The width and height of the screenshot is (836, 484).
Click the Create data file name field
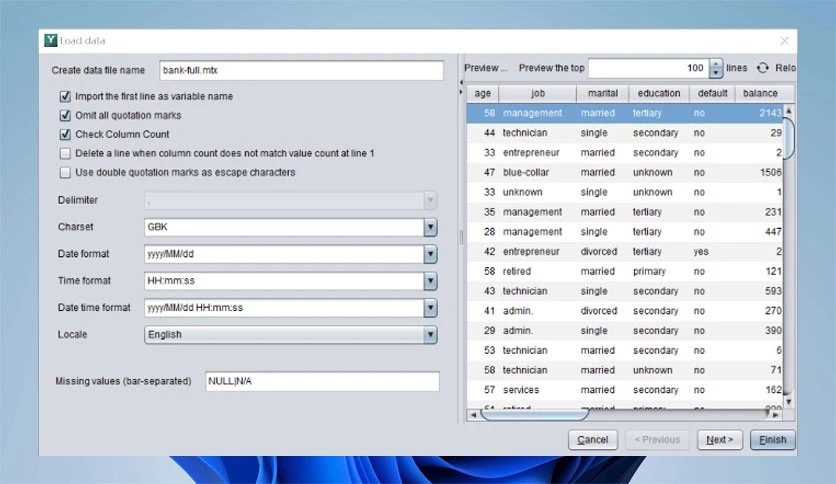click(x=301, y=70)
